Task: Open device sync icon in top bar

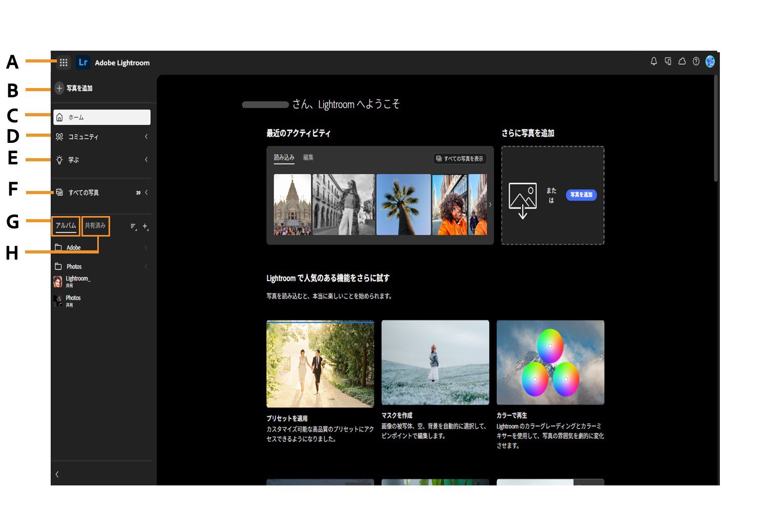Action: 668,61
